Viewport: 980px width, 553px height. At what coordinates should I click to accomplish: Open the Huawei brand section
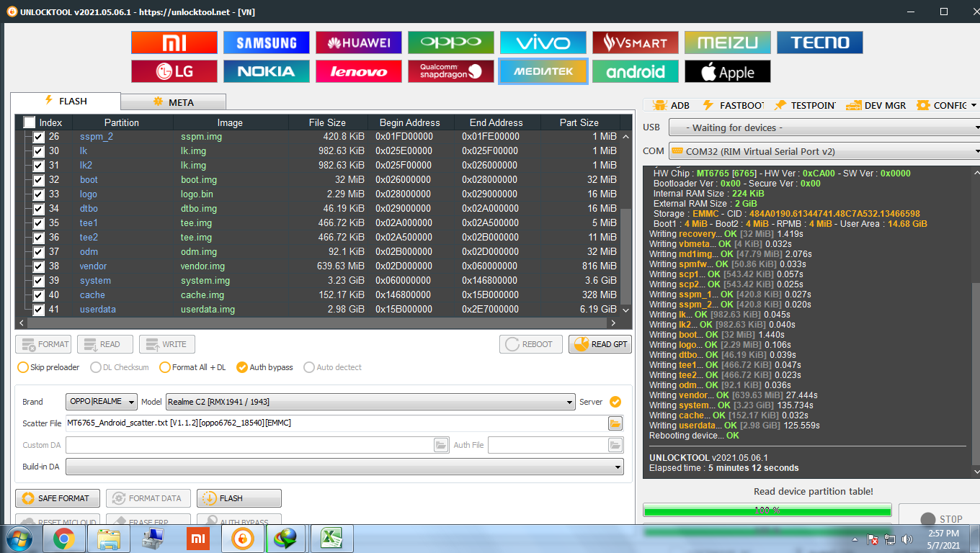(359, 42)
